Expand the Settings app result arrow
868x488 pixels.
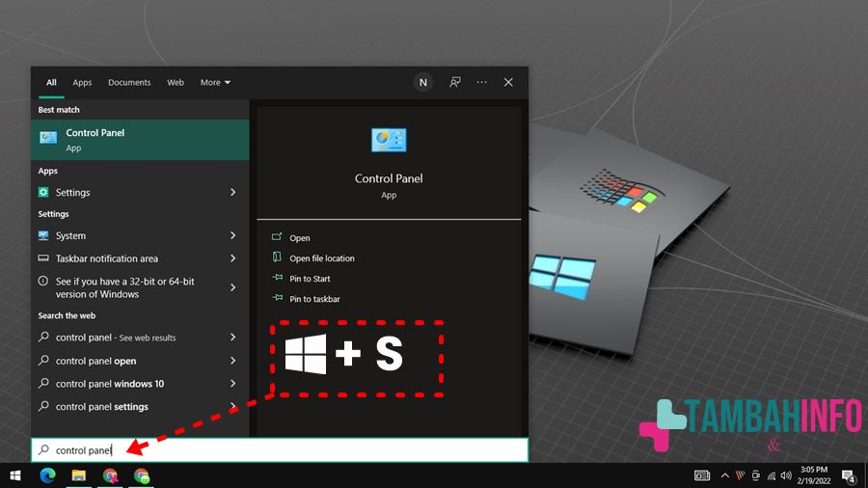click(x=233, y=192)
